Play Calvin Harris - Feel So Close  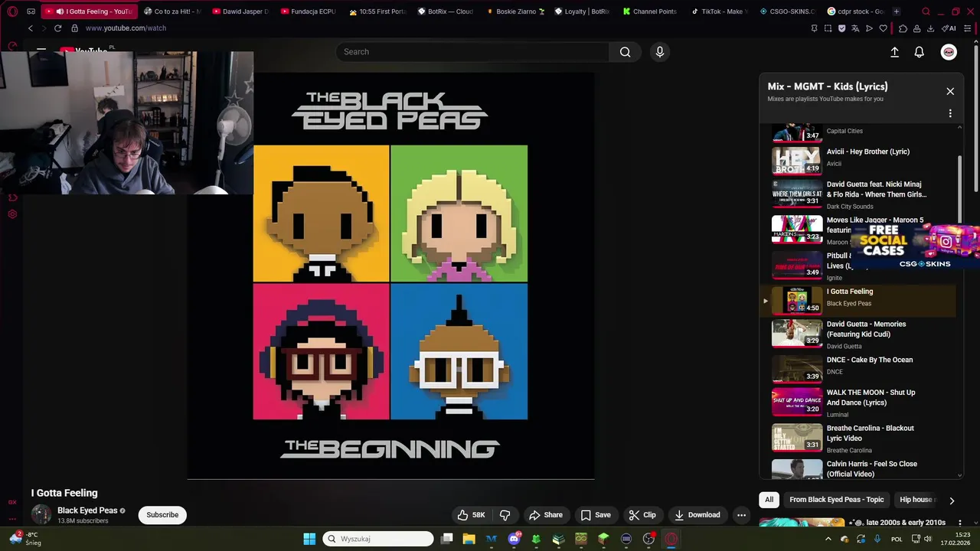pos(859,468)
